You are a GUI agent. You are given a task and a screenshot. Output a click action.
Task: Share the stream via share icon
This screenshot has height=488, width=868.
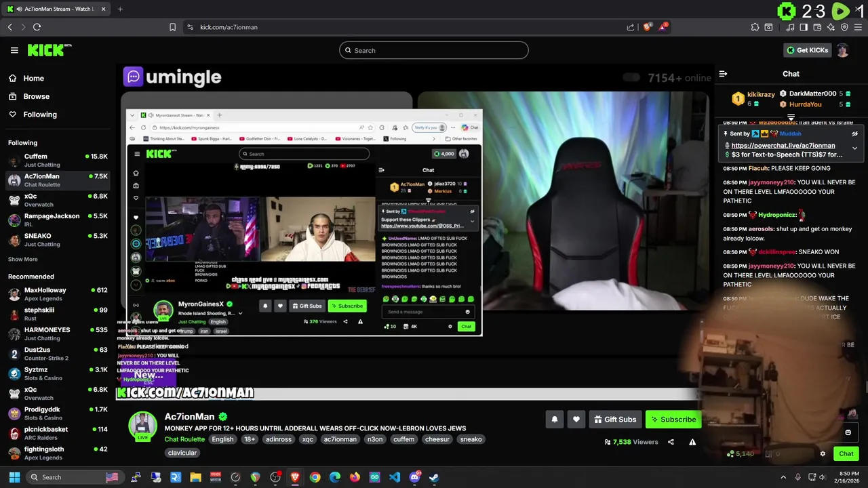[671, 442]
